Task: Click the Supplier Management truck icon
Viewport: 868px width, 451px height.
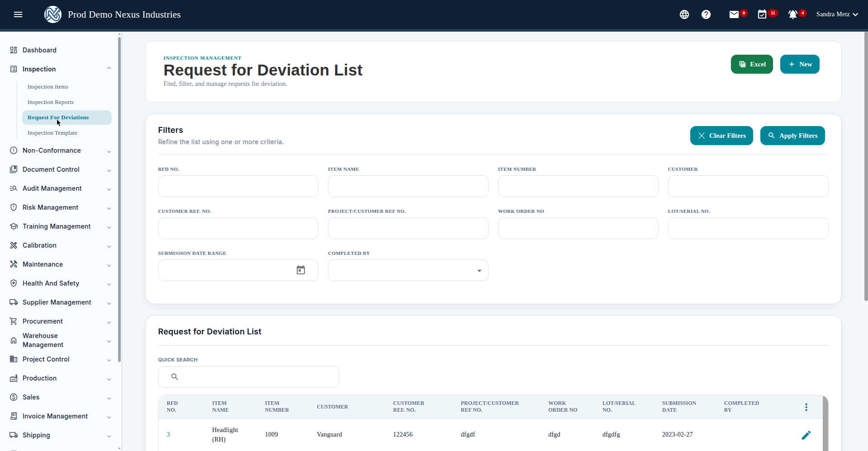Action: (x=14, y=302)
